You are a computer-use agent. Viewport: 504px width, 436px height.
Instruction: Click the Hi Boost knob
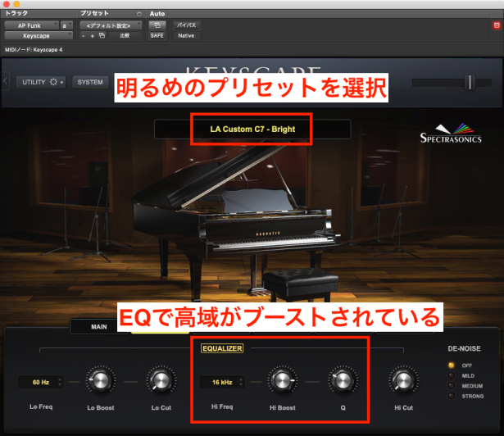[x=281, y=381]
